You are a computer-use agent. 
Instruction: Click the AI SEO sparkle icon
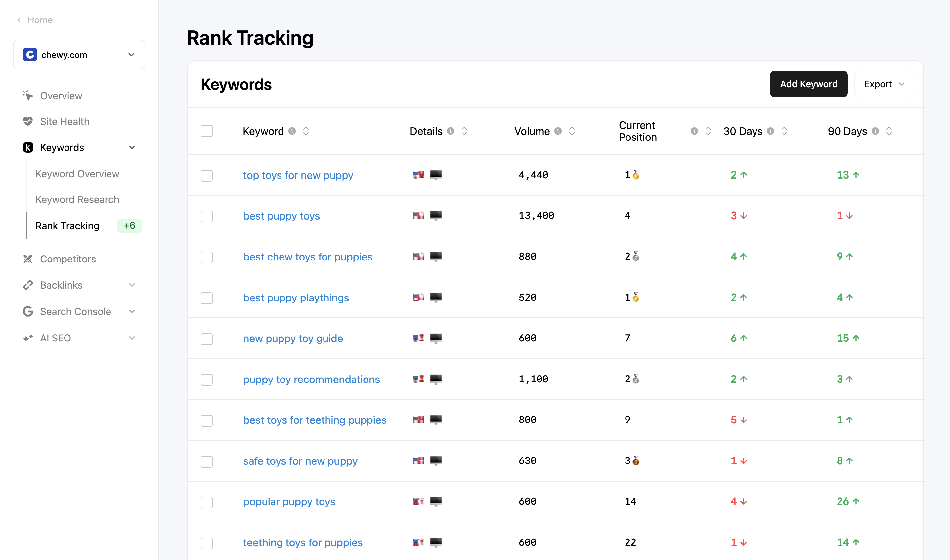click(x=27, y=338)
